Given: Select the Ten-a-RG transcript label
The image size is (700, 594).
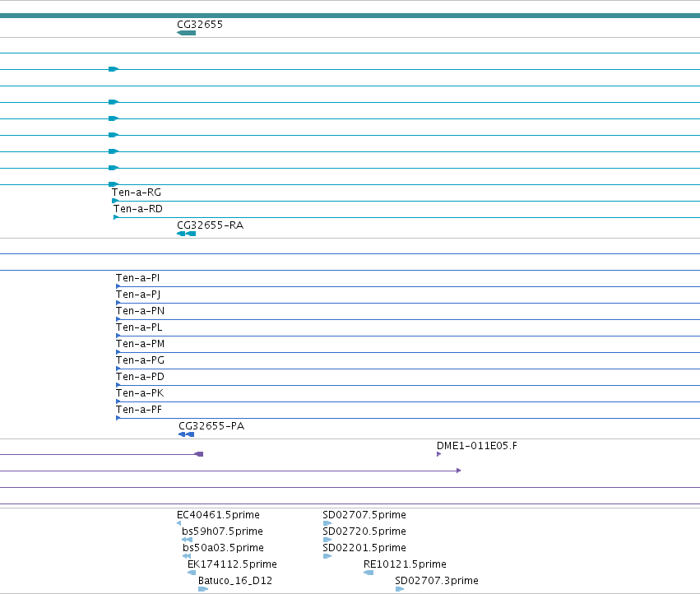Looking at the screenshot, I should pos(137,193).
